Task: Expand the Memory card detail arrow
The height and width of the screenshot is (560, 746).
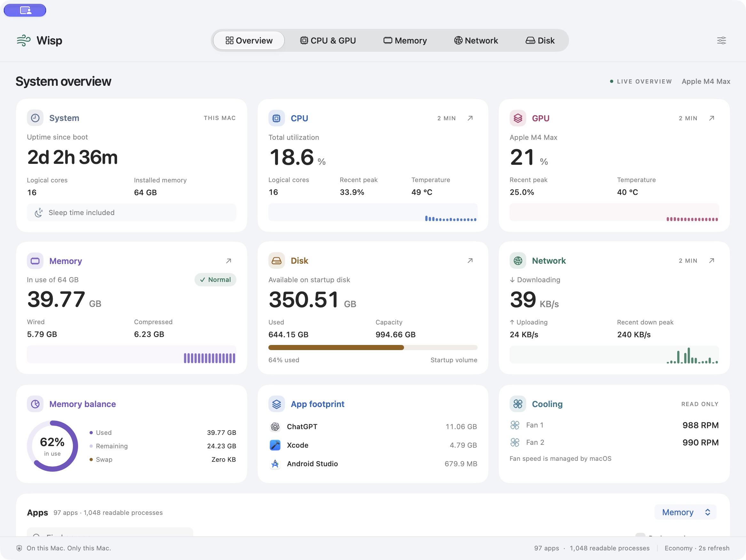Action: coord(229,261)
